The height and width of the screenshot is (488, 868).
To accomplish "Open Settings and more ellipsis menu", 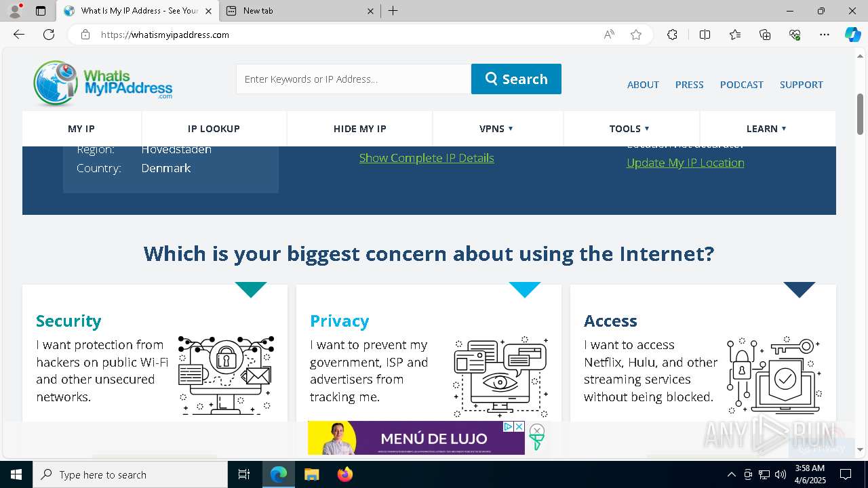I will (x=825, y=35).
